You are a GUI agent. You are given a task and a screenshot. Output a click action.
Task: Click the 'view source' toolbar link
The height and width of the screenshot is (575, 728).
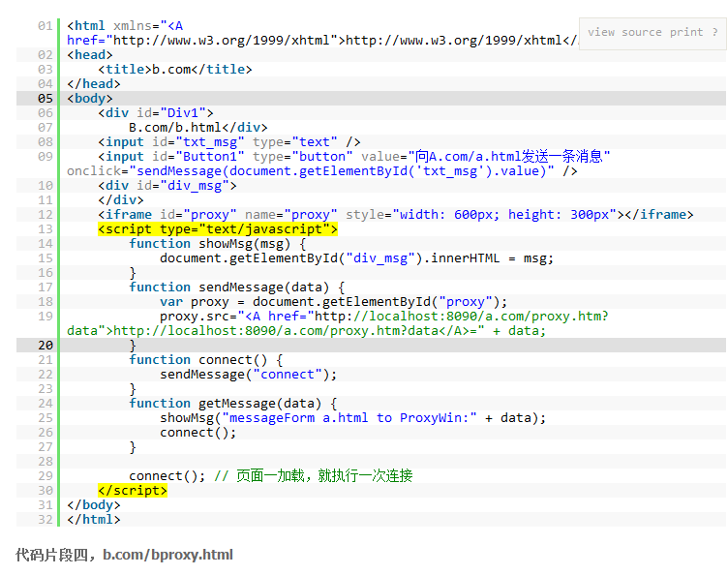point(624,32)
